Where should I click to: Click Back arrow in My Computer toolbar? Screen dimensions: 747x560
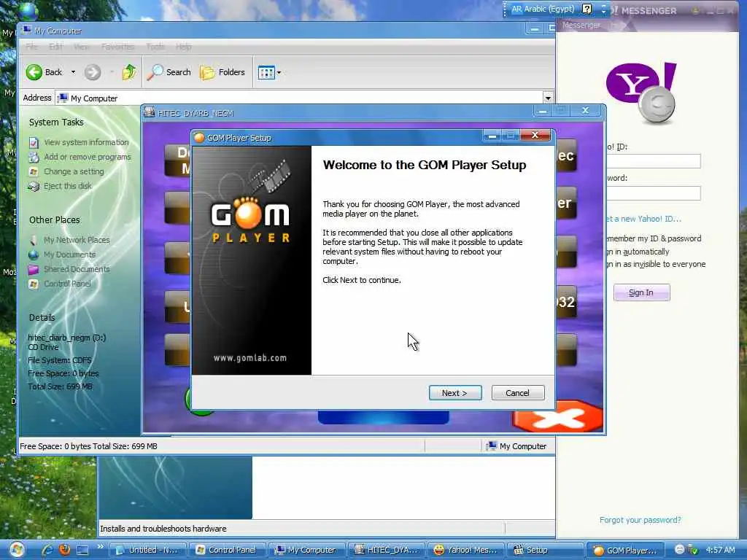(x=34, y=72)
